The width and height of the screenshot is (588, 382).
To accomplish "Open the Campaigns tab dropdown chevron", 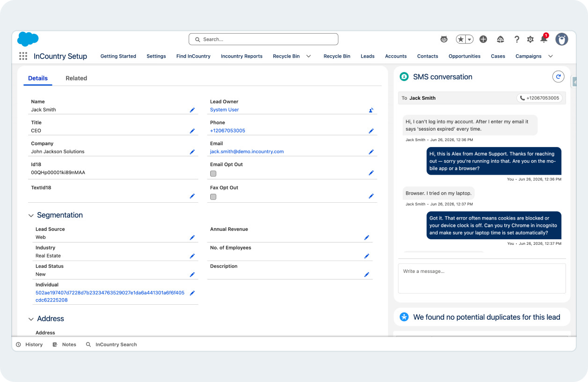I will click(551, 56).
